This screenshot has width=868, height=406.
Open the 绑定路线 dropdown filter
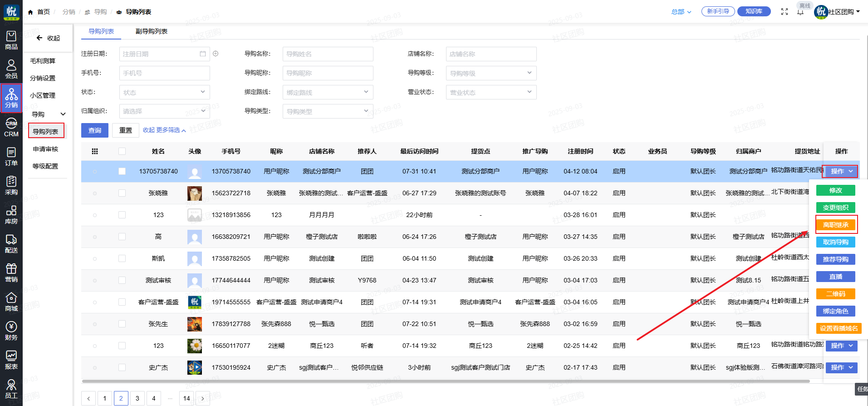328,92
